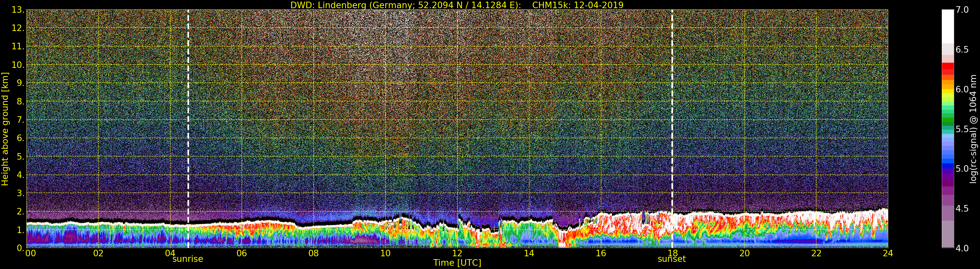The width and height of the screenshot is (980, 269).
Task: Click the '14' time tick label
Action: 529,253
